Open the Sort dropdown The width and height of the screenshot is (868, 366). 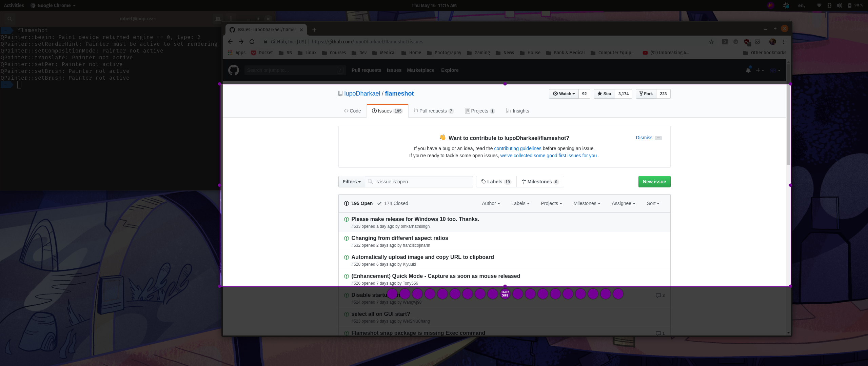coord(653,203)
